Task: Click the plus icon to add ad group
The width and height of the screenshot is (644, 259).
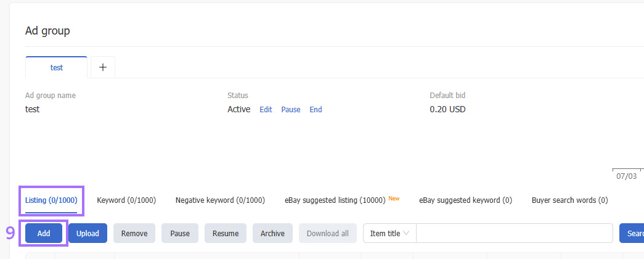Action: 103,67
